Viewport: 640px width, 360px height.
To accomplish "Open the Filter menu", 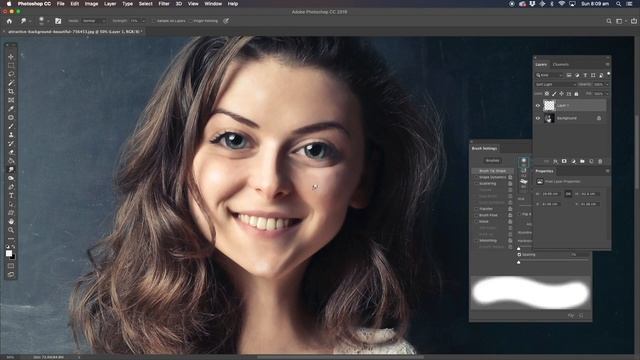I will 164,4.
